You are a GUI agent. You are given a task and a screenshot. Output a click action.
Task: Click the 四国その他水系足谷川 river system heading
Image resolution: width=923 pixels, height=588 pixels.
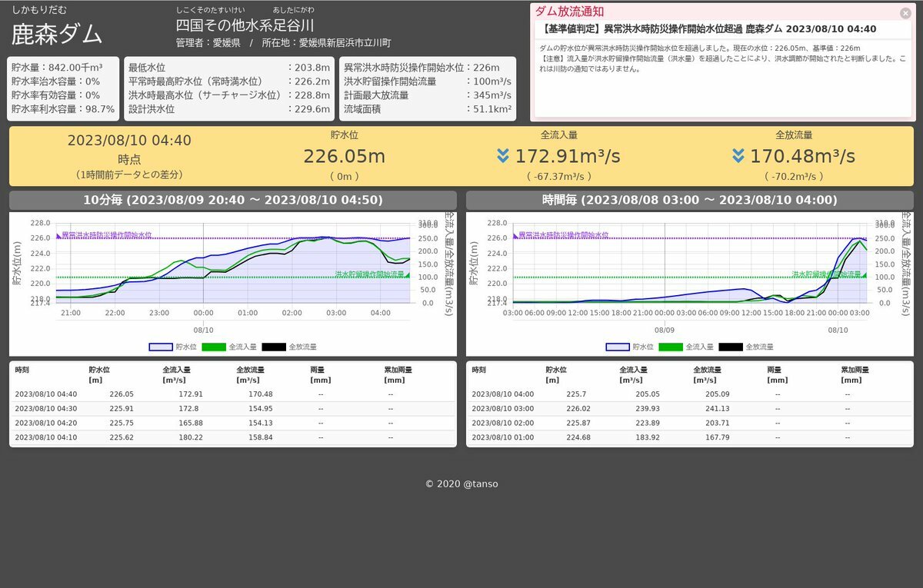(x=245, y=25)
